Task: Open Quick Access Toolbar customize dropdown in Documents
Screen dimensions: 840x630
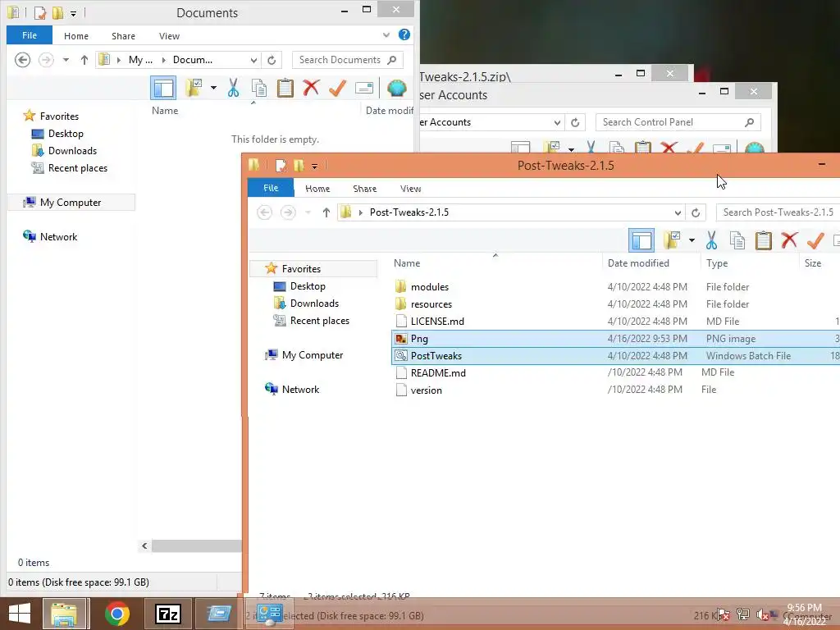Action: (x=73, y=13)
